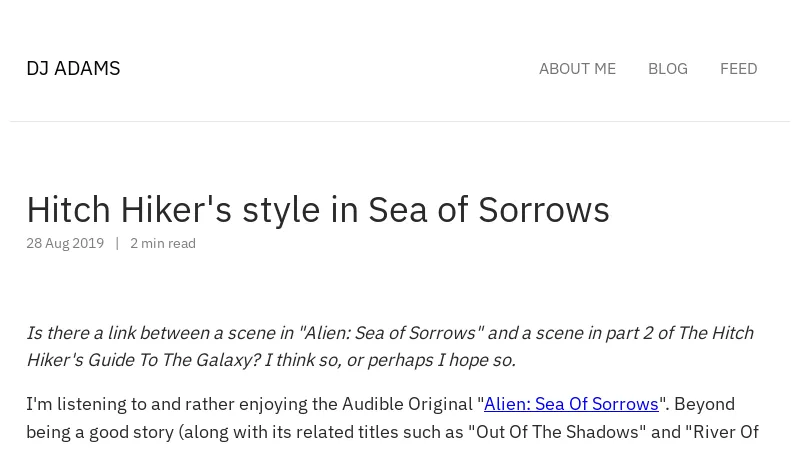Viewport: 800px width, 450px height.
Task: Click the word "Hitch" in the title
Action: [x=68, y=210]
